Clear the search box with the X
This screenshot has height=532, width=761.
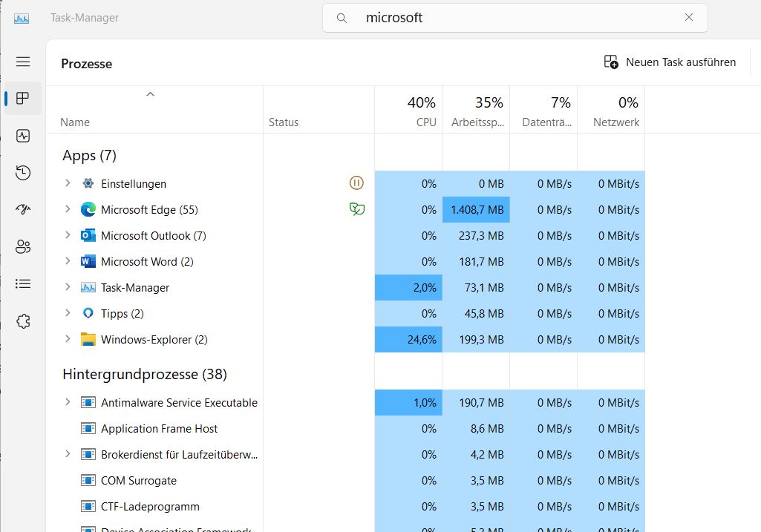click(688, 18)
